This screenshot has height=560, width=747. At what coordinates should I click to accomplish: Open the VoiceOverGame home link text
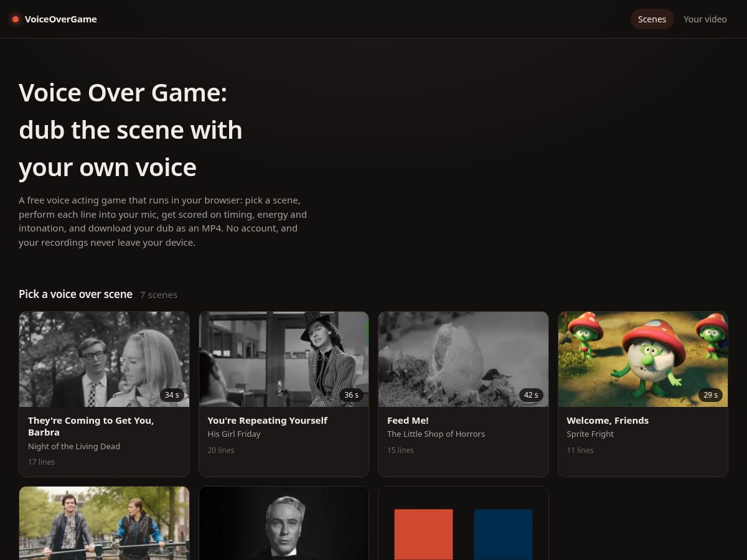(x=60, y=19)
